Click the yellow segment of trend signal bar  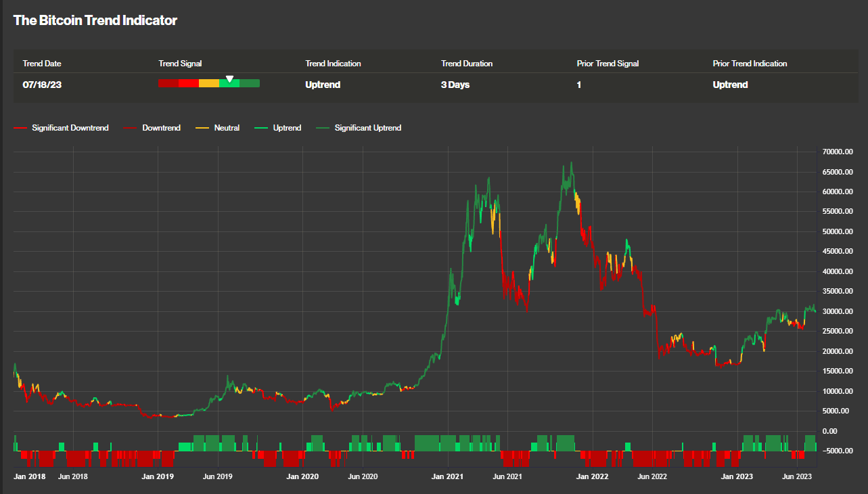pyautogui.click(x=209, y=83)
